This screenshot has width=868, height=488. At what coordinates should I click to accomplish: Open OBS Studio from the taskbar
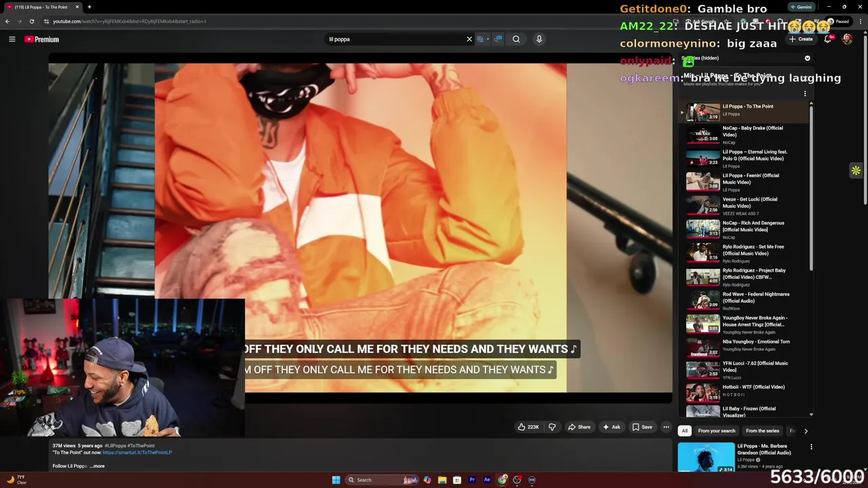coord(517,480)
